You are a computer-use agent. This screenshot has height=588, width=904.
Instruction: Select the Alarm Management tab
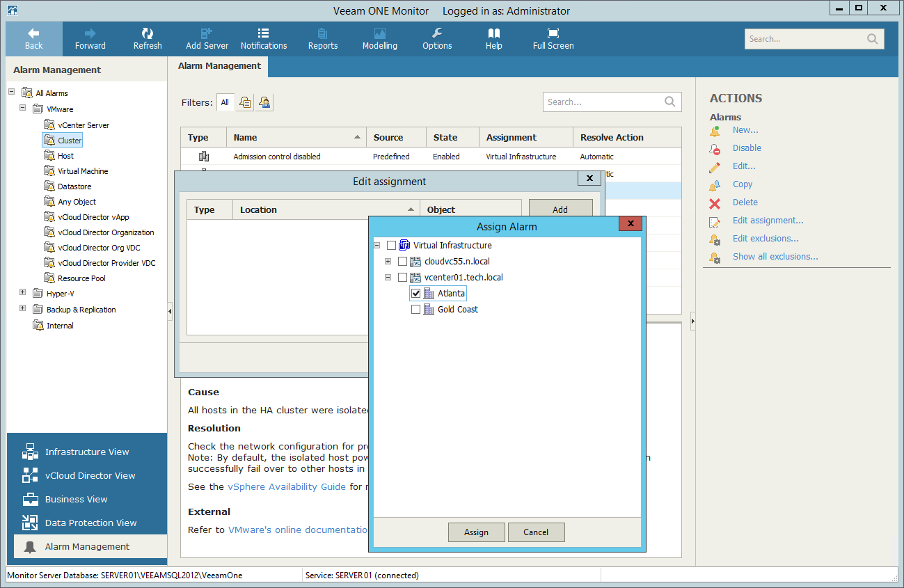tap(219, 66)
